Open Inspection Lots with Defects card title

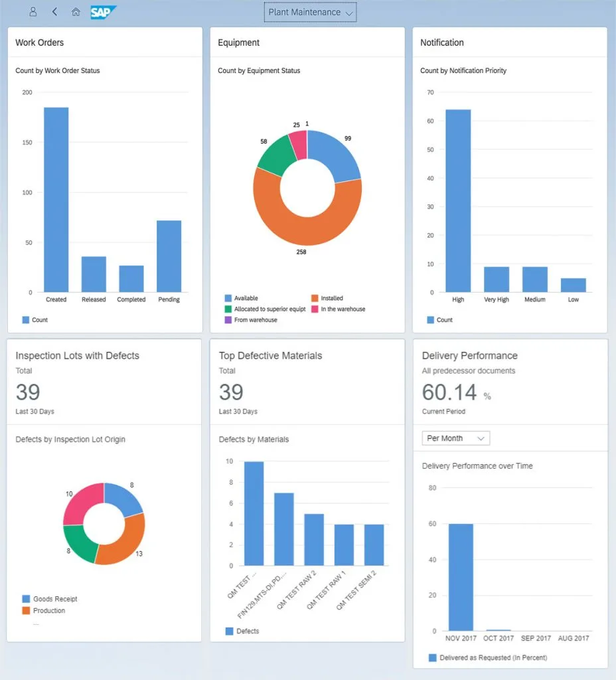click(78, 355)
